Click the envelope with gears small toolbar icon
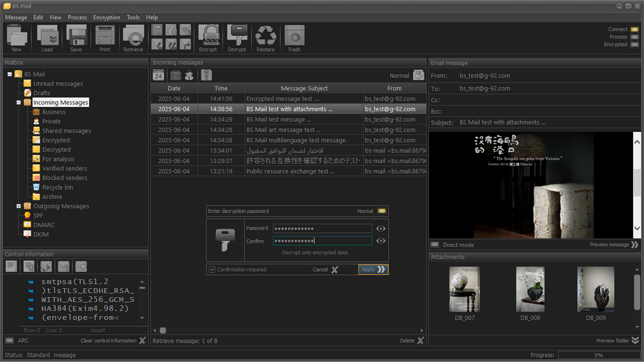Screen dimensions: 644x362 pyautogui.click(x=185, y=30)
